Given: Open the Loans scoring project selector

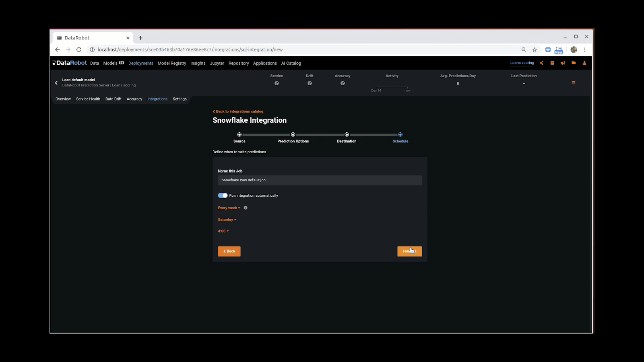Looking at the screenshot, I should (522, 63).
